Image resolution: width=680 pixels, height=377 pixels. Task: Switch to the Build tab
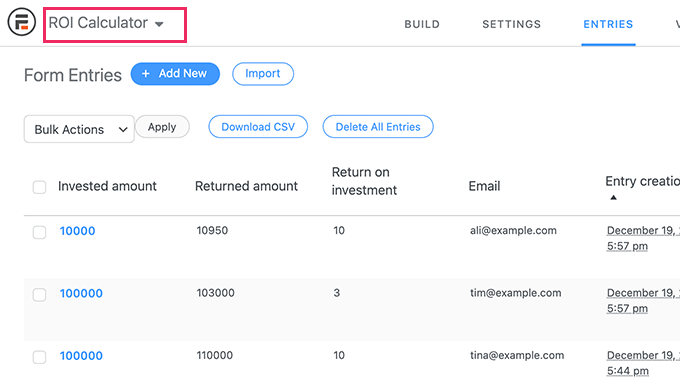point(422,24)
